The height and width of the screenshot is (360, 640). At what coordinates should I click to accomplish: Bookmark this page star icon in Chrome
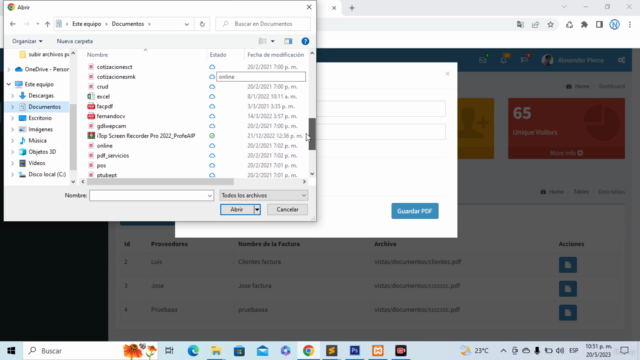pyautogui.click(x=550, y=25)
